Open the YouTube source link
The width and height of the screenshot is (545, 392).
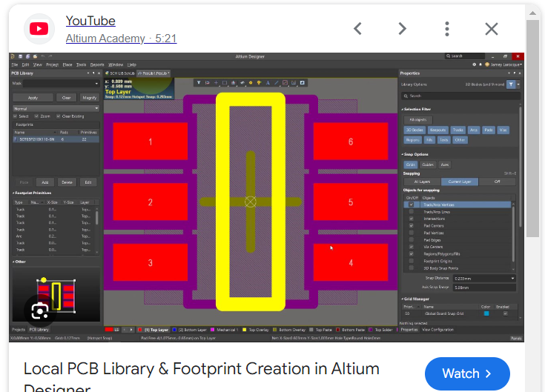pyautogui.click(x=90, y=21)
